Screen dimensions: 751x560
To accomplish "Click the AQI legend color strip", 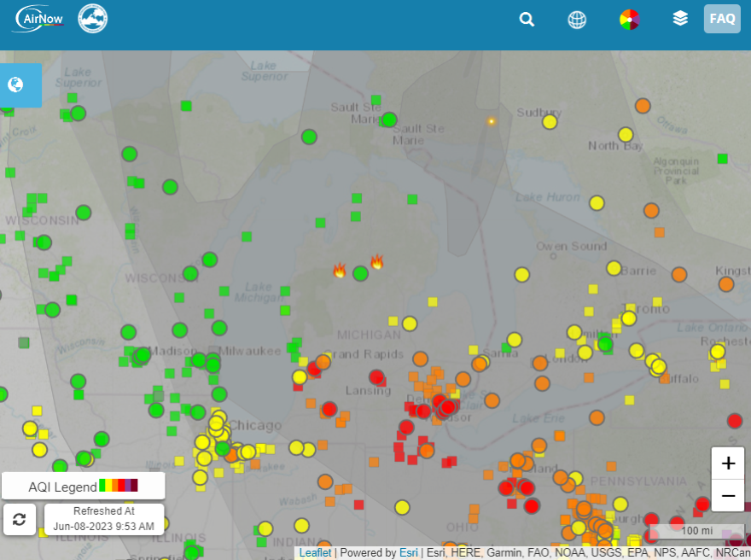I will pyautogui.click(x=119, y=485).
